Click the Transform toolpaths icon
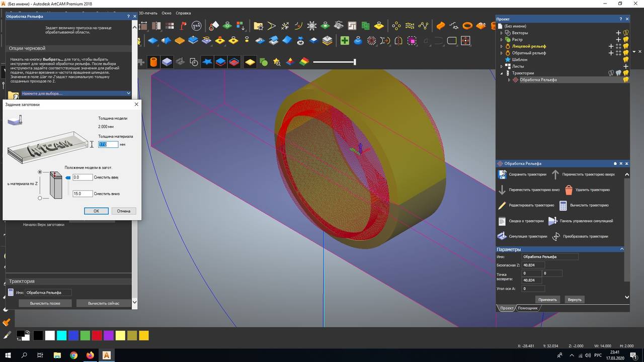644x362 pixels. 556,236
